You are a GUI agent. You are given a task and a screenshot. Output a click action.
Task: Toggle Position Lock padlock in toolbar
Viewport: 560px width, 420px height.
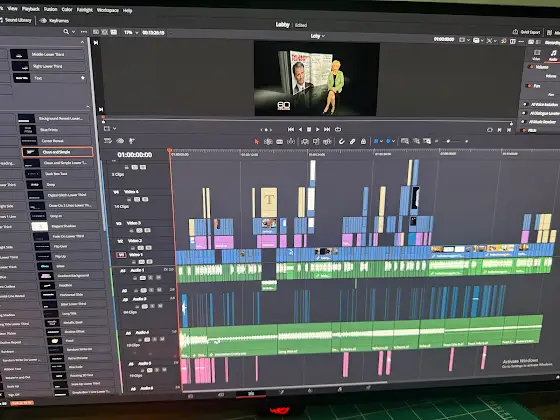[x=363, y=141]
